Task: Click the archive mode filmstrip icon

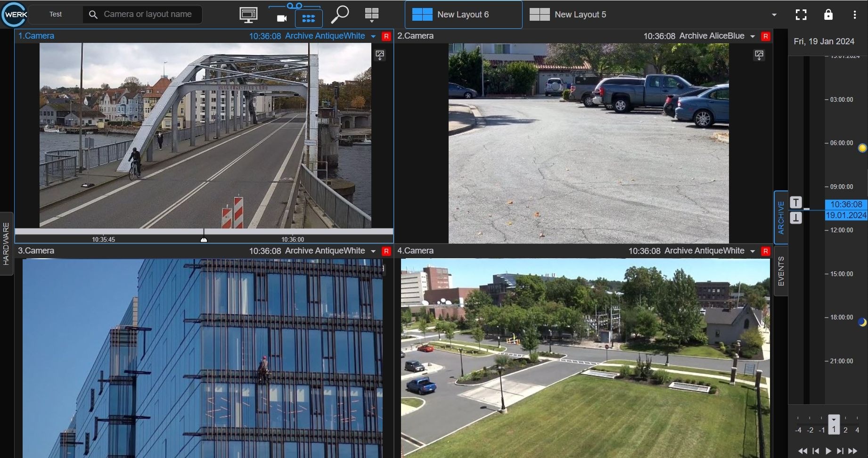Action: click(x=309, y=18)
